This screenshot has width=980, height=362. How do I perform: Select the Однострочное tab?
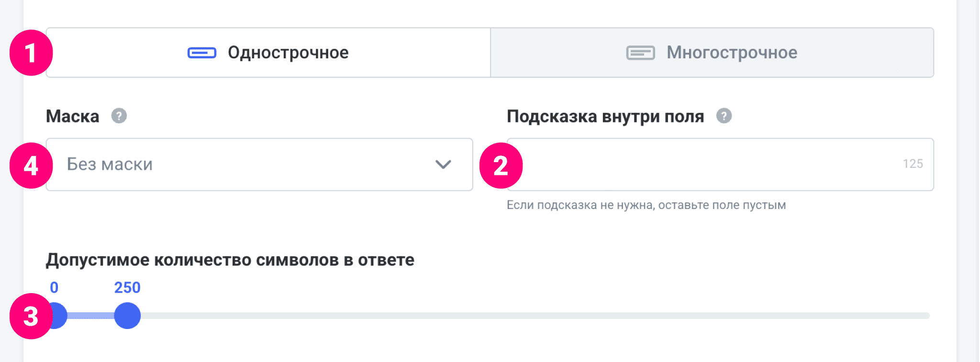click(x=287, y=53)
